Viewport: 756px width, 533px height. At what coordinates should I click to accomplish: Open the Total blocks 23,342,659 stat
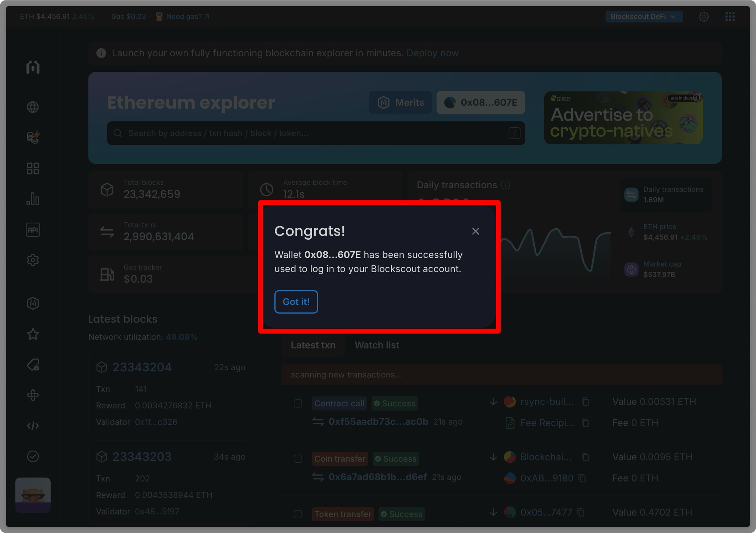166,189
